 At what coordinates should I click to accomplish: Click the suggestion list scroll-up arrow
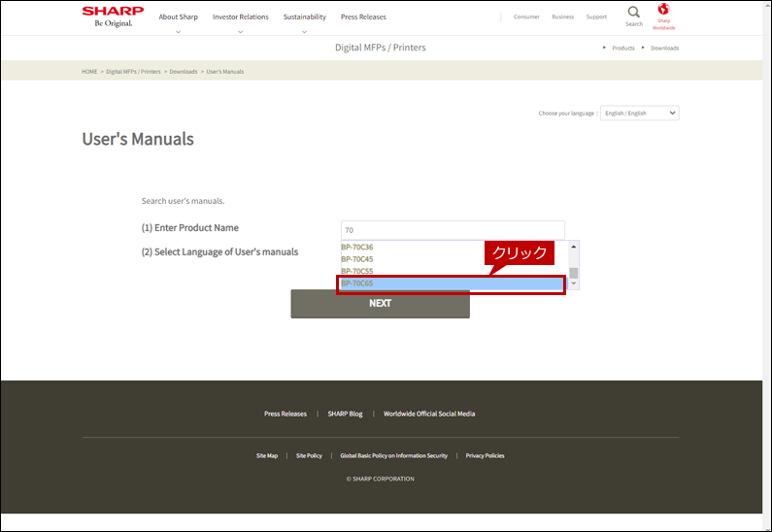click(x=574, y=246)
